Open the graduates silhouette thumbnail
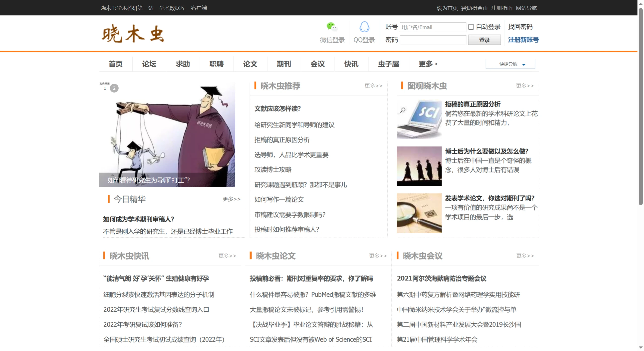 click(x=419, y=166)
